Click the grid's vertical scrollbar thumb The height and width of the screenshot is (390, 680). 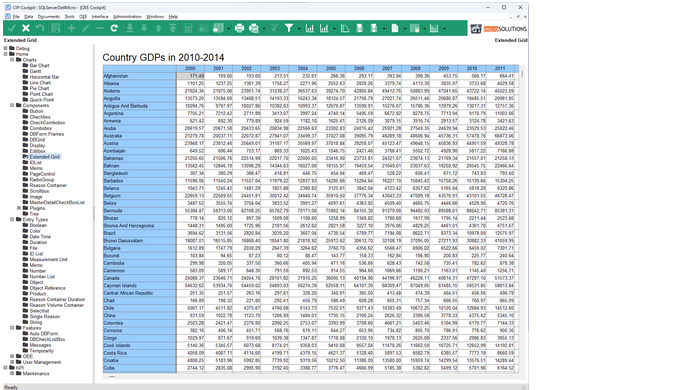pos(522,74)
